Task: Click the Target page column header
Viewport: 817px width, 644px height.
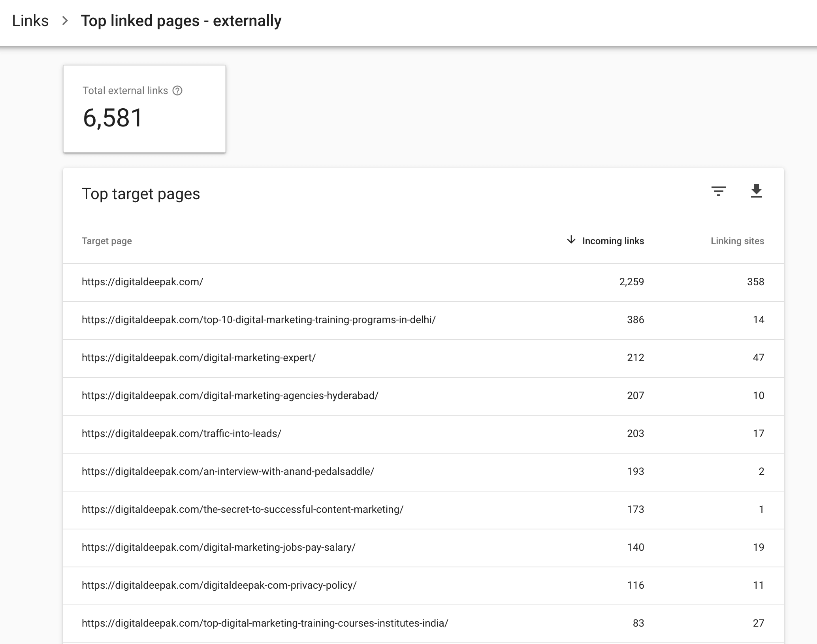Action: point(107,241)
